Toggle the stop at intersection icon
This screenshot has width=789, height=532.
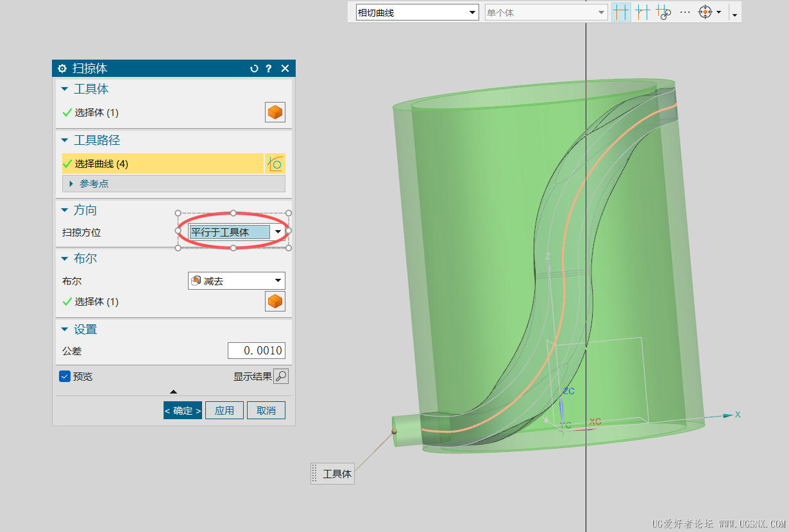click(620, 12)
